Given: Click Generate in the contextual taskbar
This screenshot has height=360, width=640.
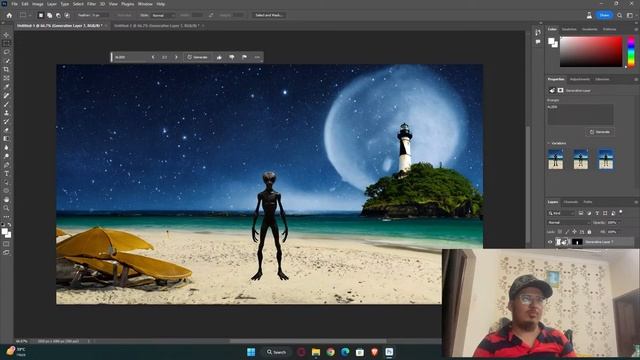Looking at the screenshot, I should [x=197, y=58].
